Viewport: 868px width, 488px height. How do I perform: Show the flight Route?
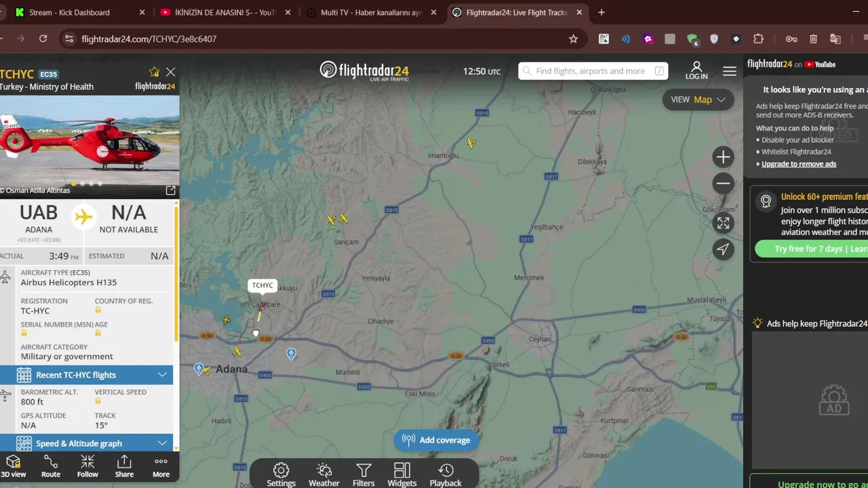tap(51, 466)
